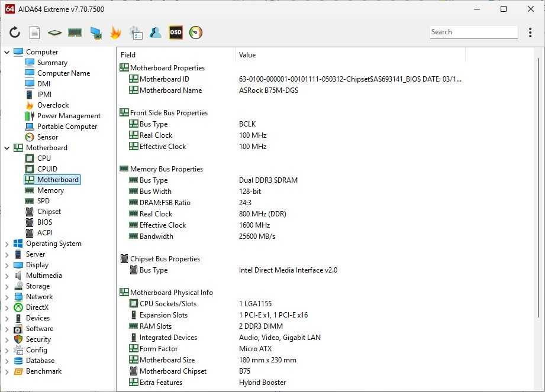Click into the Search field

pyautogui.click(x=473, y=32)
